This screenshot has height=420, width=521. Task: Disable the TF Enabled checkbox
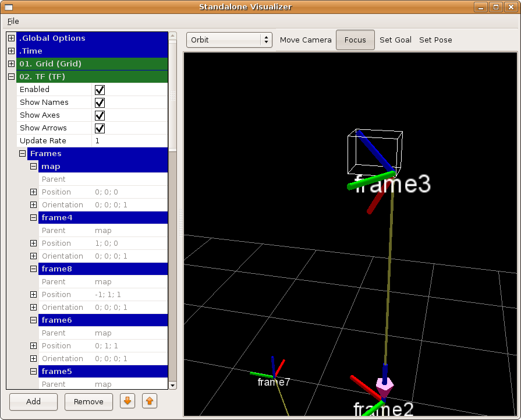[x=100, y=90]
